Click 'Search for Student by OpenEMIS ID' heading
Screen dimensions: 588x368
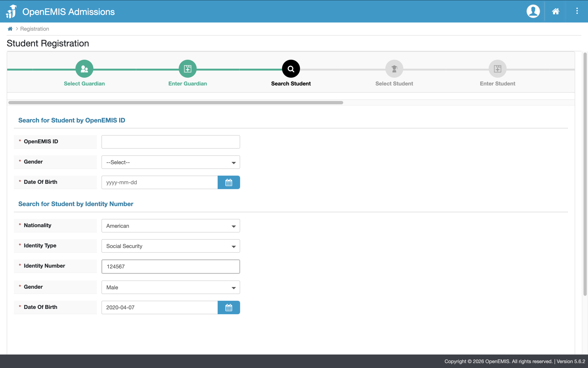click(x=72, y=120)
